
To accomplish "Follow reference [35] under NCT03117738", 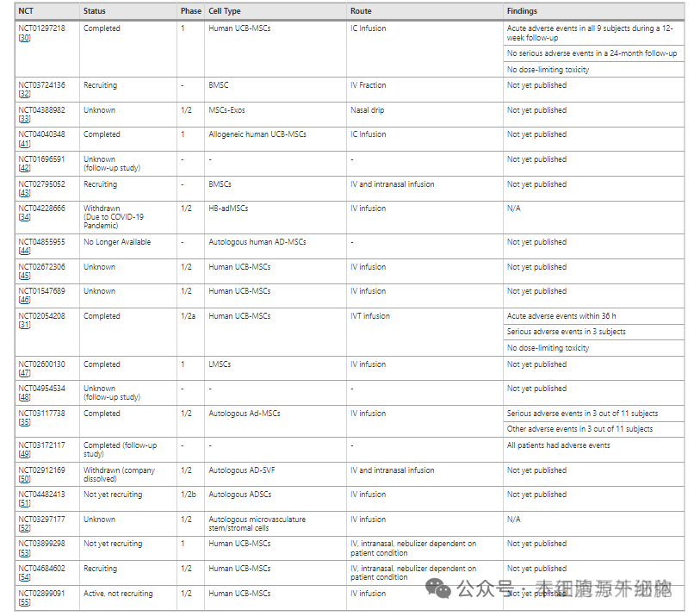I will pos(24,422).
